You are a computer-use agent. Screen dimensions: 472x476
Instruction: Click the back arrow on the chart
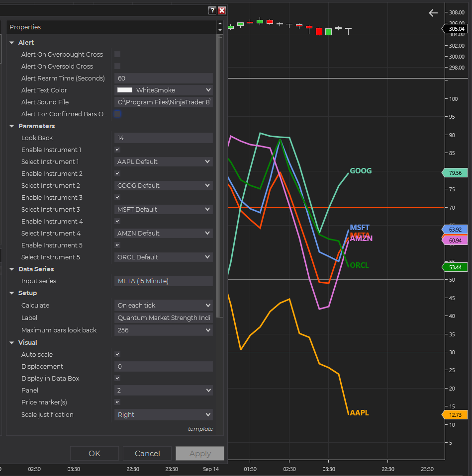tap(433, 13)
